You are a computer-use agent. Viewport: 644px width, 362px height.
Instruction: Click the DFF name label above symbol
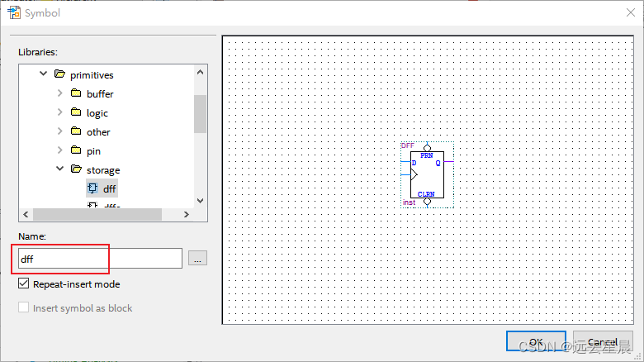407,145
